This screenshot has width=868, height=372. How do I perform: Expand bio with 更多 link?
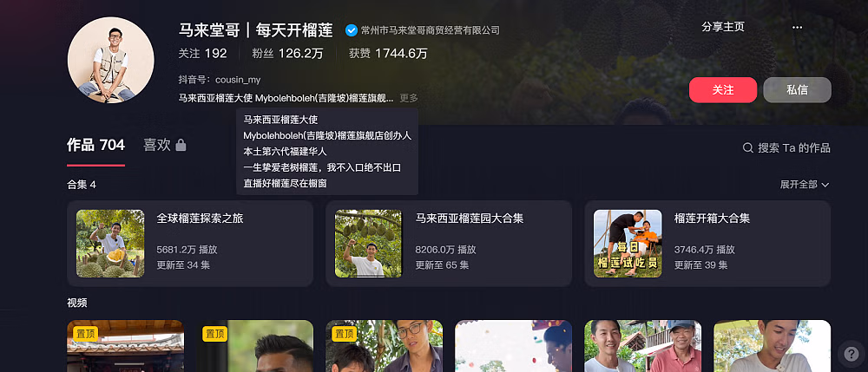409,98
